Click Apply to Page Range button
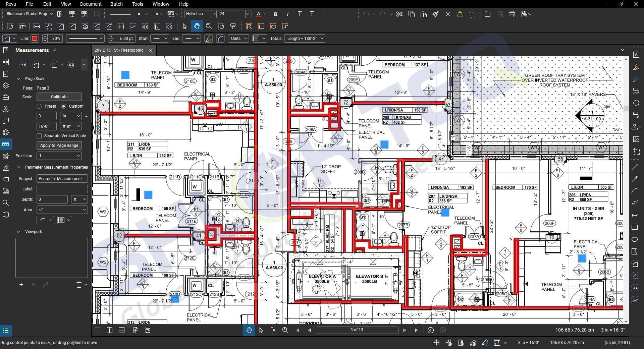 tap(59, 145)
